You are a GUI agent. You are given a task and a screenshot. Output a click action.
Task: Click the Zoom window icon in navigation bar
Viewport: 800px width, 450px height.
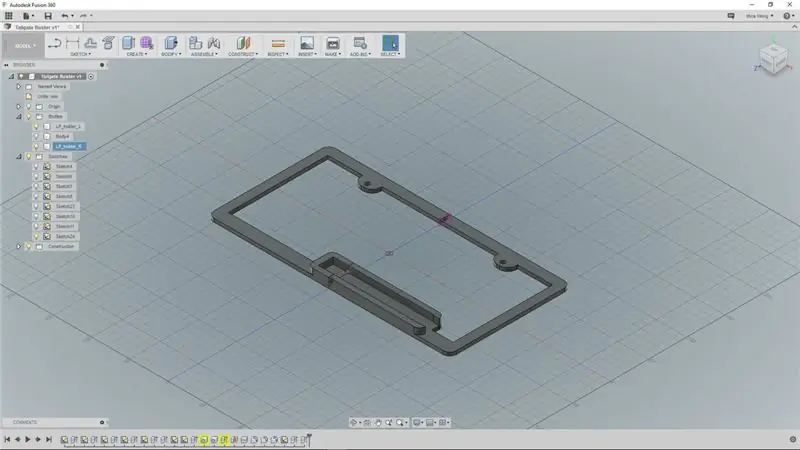[x=389, y=422]
